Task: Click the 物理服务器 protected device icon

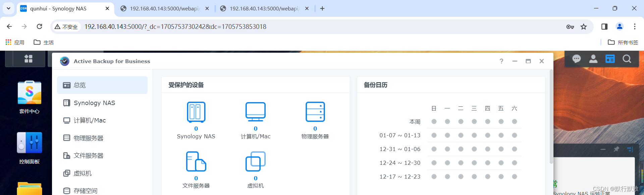Action: pos(315,112)
